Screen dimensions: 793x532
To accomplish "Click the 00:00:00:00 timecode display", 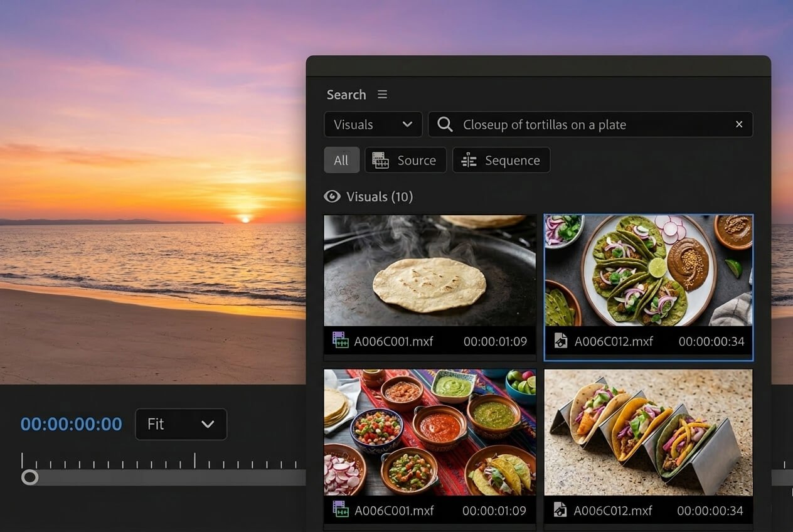I will point(72,424).
